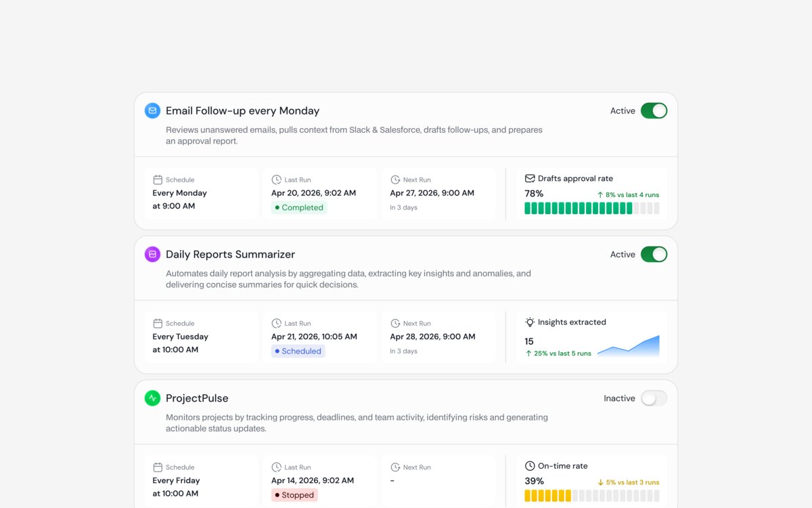The height and width of the screenshot is (508, 812).
Task: Click the envelope icon next to Drafts approval rate
Action: 530,179
